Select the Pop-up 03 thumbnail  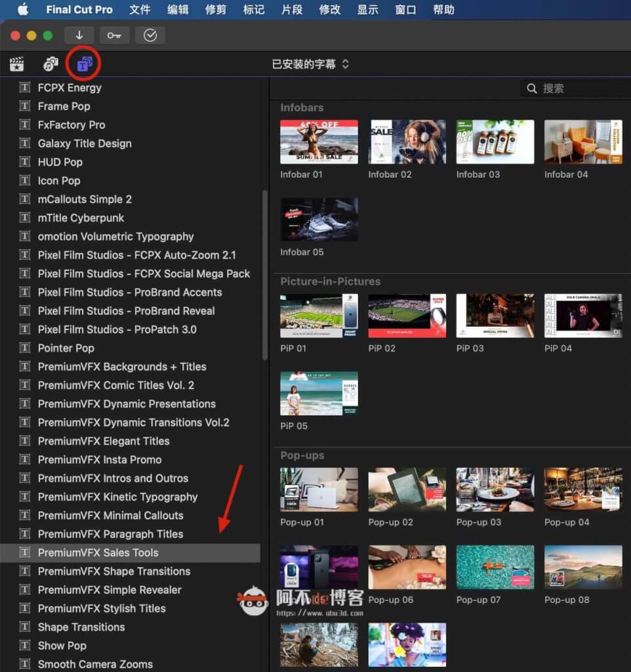pyautogui.click(x=495, y=490)
